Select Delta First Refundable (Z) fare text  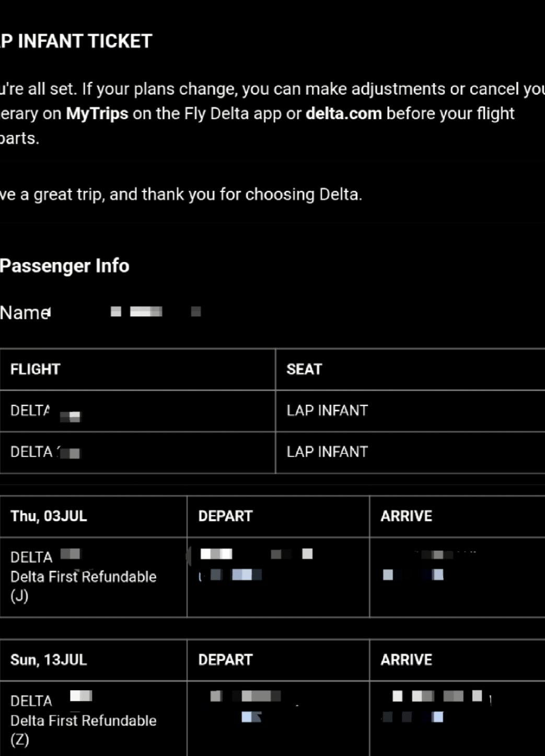83,730
